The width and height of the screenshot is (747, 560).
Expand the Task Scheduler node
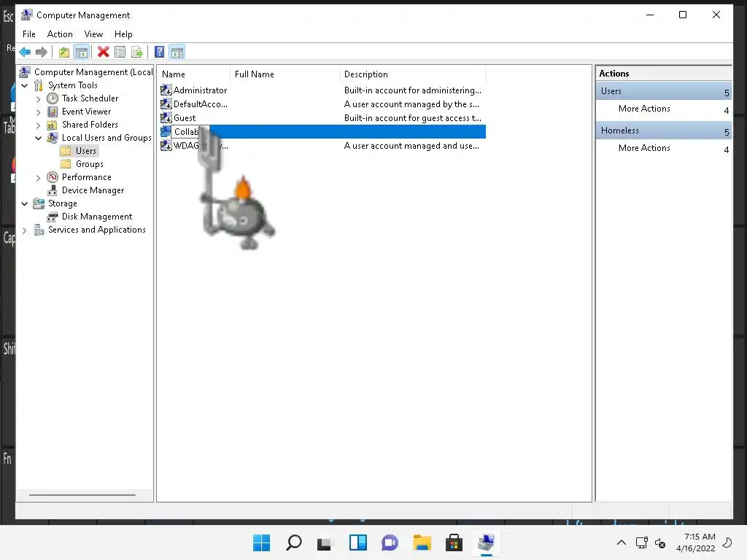pyautogui.click(x=39, y=99)
